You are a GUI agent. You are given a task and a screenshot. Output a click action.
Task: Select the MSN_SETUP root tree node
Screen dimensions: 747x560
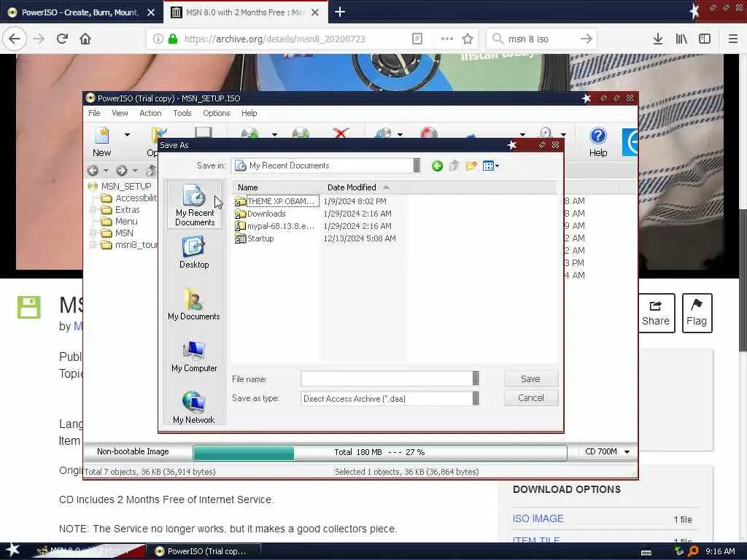pyautogui.click(x=125, y=186)
